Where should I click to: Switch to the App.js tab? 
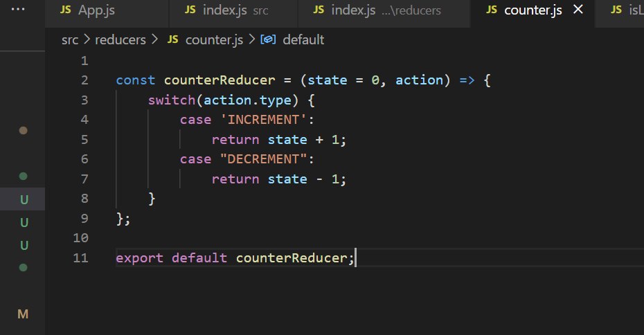point(96,10)
